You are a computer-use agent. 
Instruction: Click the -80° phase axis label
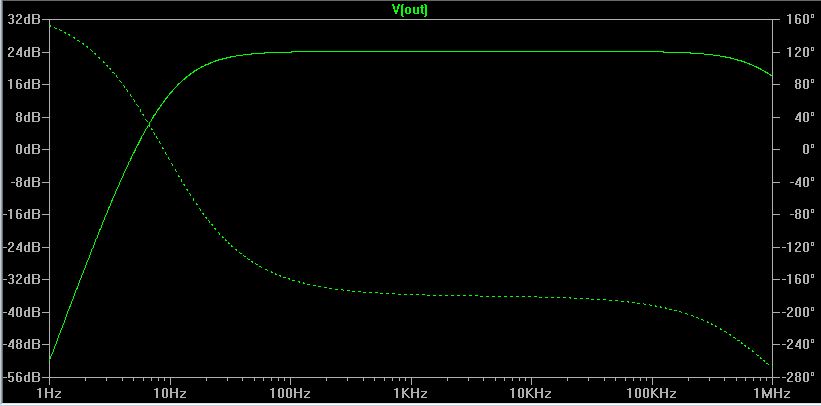coord(802,215)
